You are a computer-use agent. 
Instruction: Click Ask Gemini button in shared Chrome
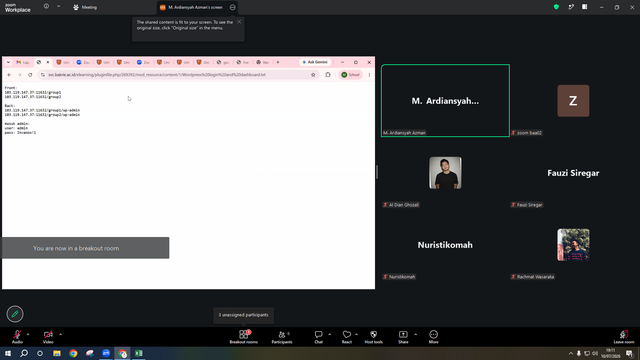point(315,62)
